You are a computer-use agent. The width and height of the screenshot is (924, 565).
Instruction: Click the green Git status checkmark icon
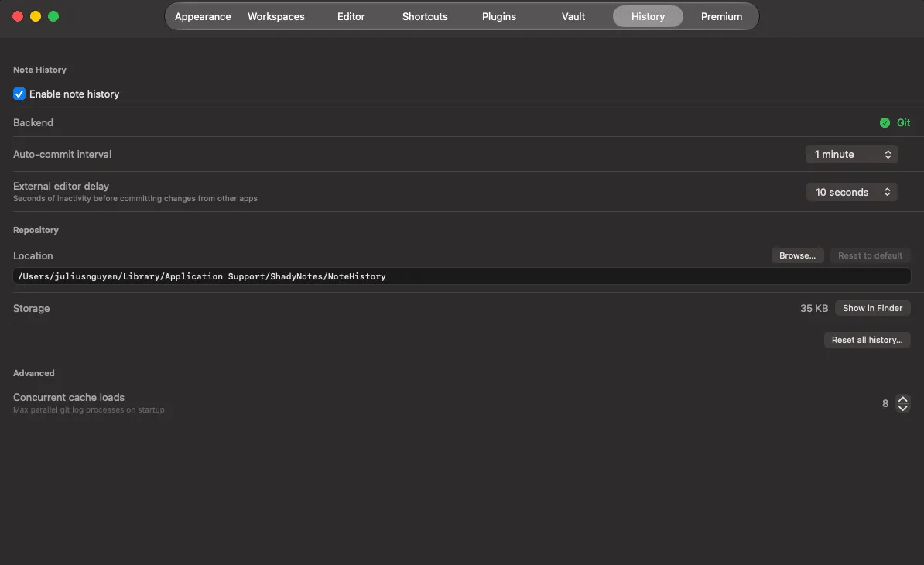click(885, 122)
